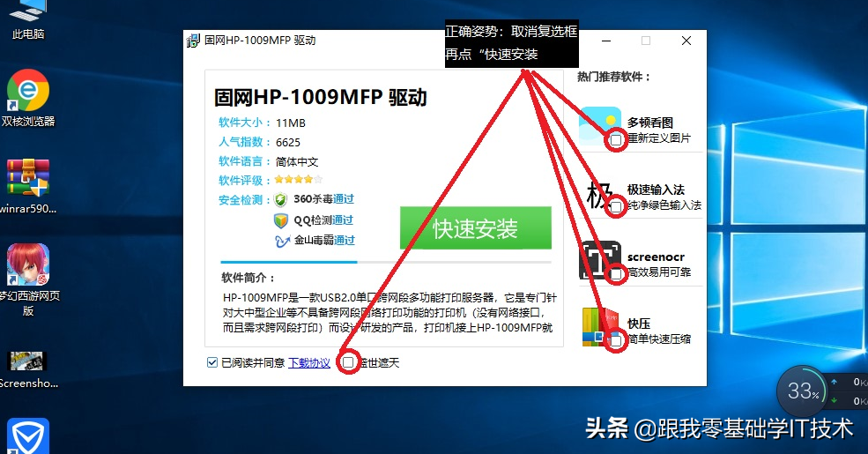The image size is (868, 454).
Task: Click the software rating stars
Action: tap(298, 179)
